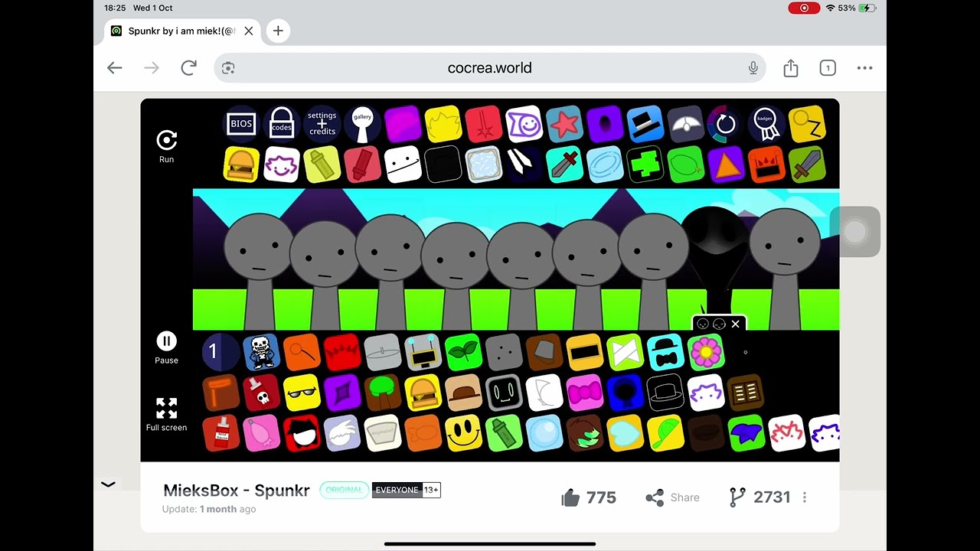Click the cocrea.world address bar

point(490,68)
